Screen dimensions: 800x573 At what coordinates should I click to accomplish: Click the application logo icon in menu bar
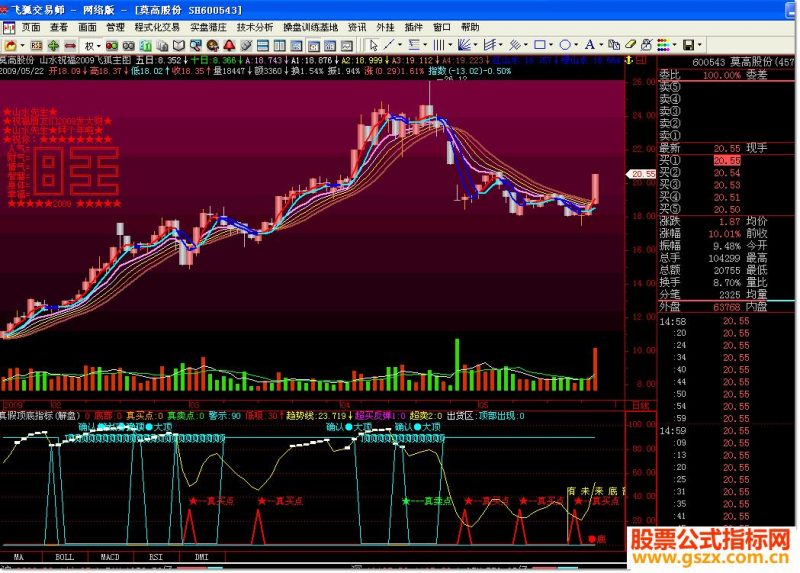click(9, 28)
